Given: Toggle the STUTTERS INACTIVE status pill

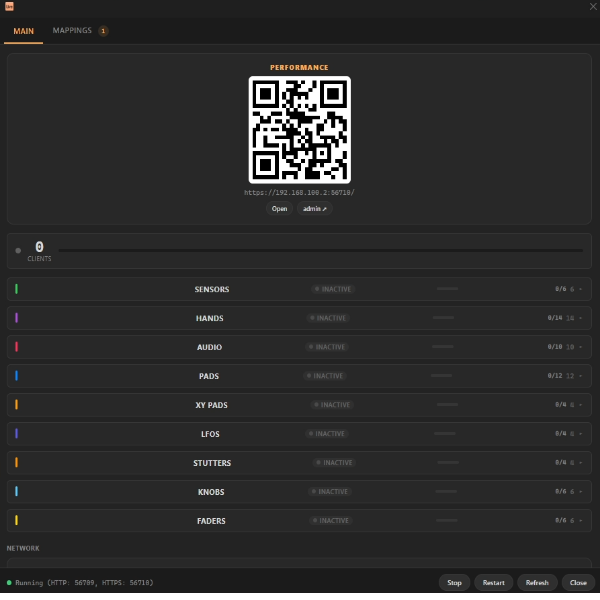Looking at the screenshot, I should pos(334,463).
